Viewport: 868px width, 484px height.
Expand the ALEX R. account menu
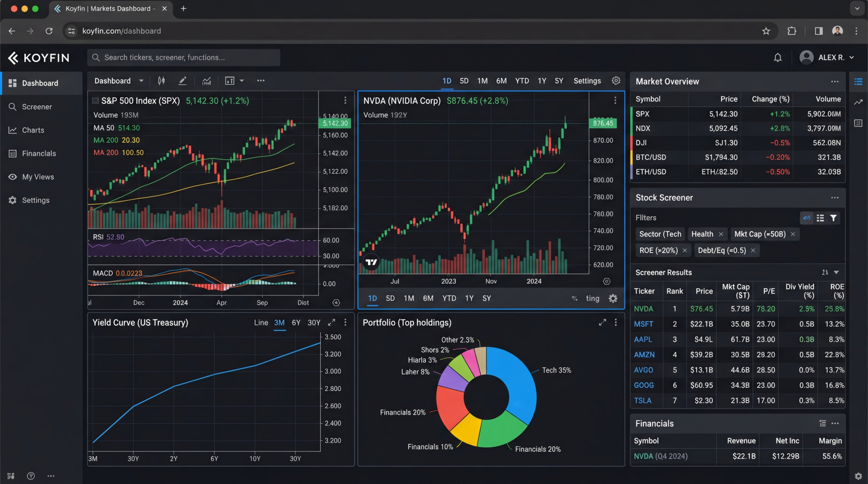tap(826, 57)
